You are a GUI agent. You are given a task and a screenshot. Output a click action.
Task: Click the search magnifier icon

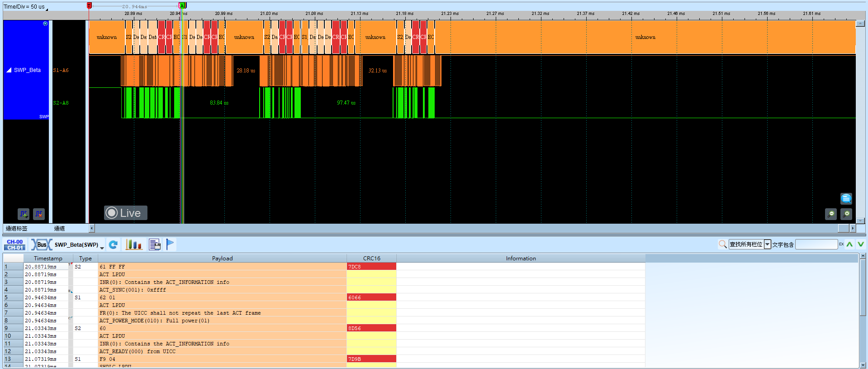click(x=722, y=244)
